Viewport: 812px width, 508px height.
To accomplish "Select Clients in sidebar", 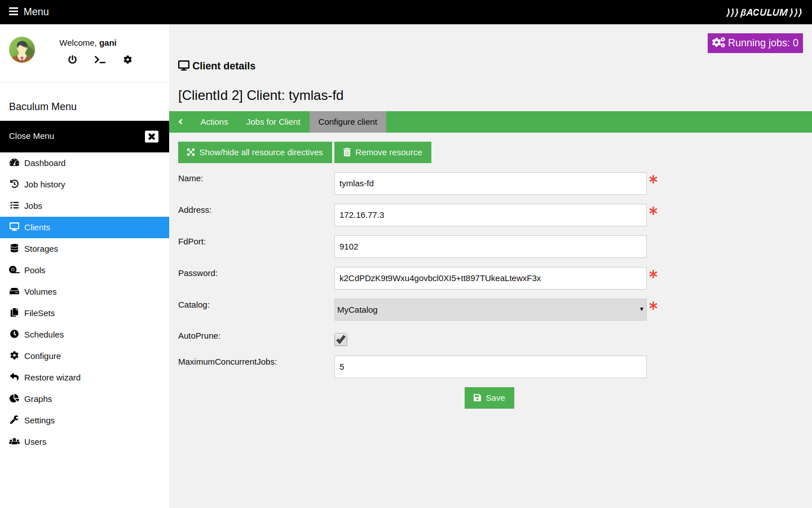I will [x=85, y=227].
